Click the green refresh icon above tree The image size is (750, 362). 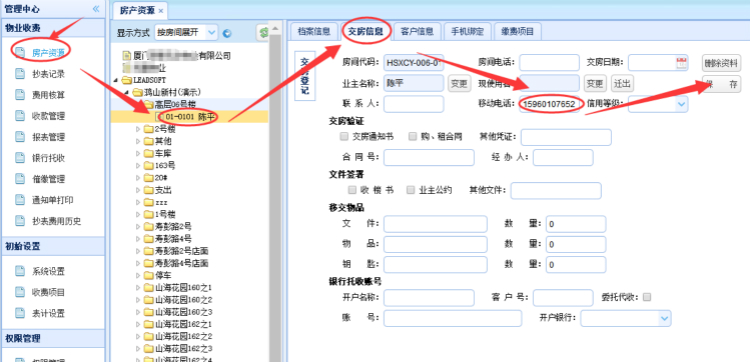point(263,33)
